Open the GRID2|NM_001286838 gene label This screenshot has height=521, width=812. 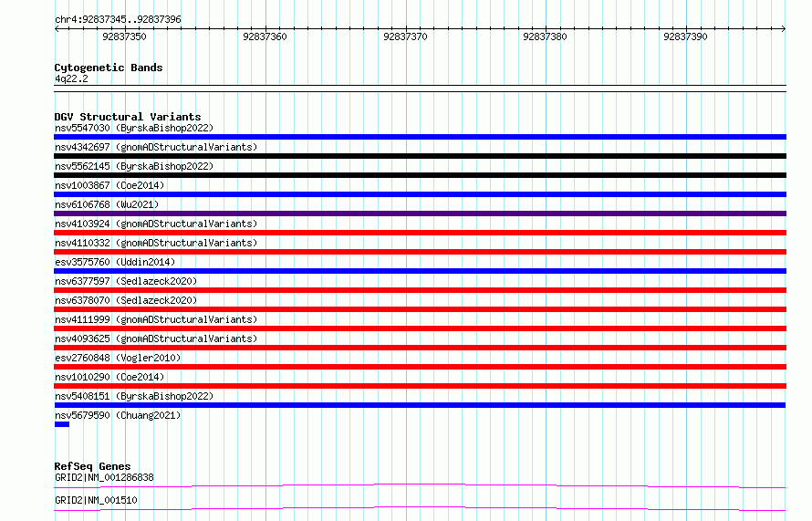104,477
